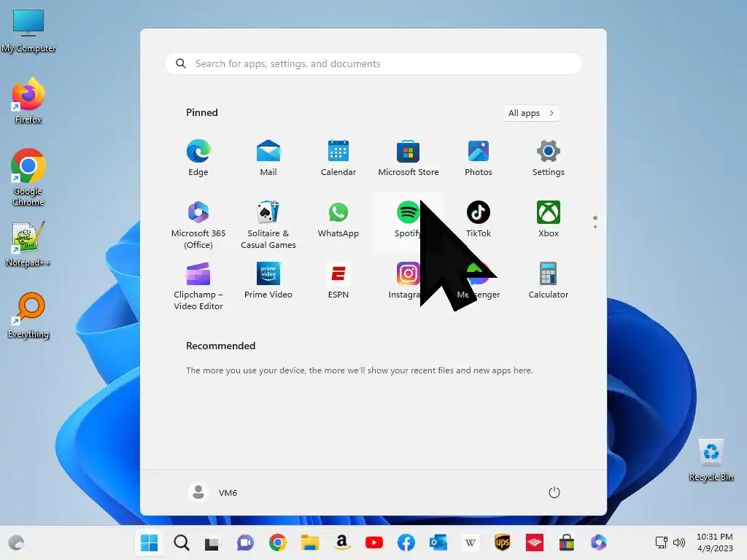
Task: Click the Windows Start button on taskbar
Action: [x=149, y=542]
